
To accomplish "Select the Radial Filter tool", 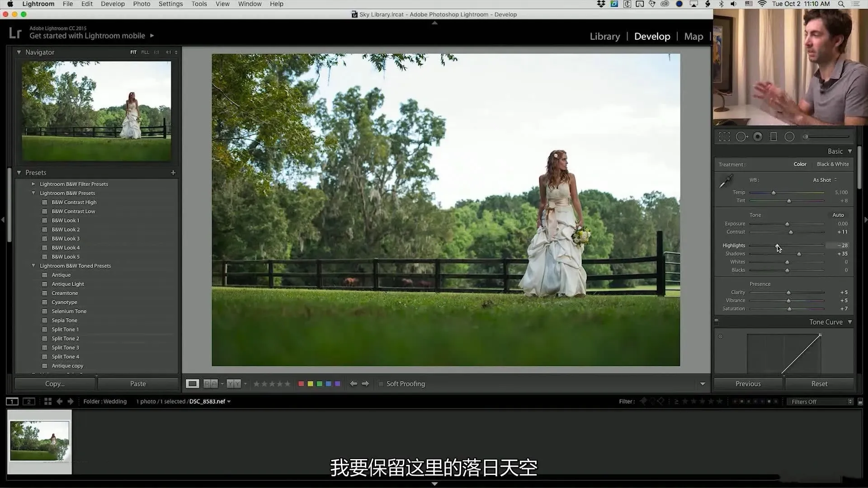I will (x=789, y=136).
